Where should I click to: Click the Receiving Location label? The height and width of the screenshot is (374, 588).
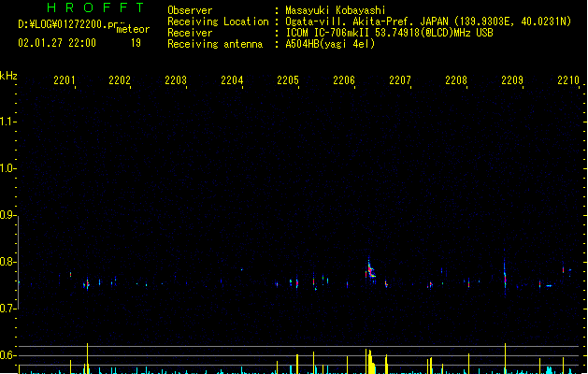click(218, 22)
